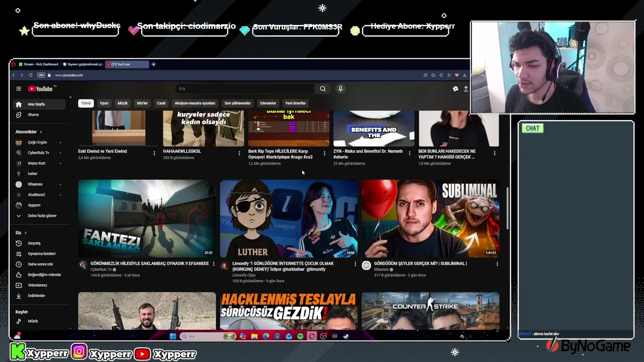Open options menu for HAHAAKWLLSSKSL short
Screen dimensions: 644x362
(239, 153)
